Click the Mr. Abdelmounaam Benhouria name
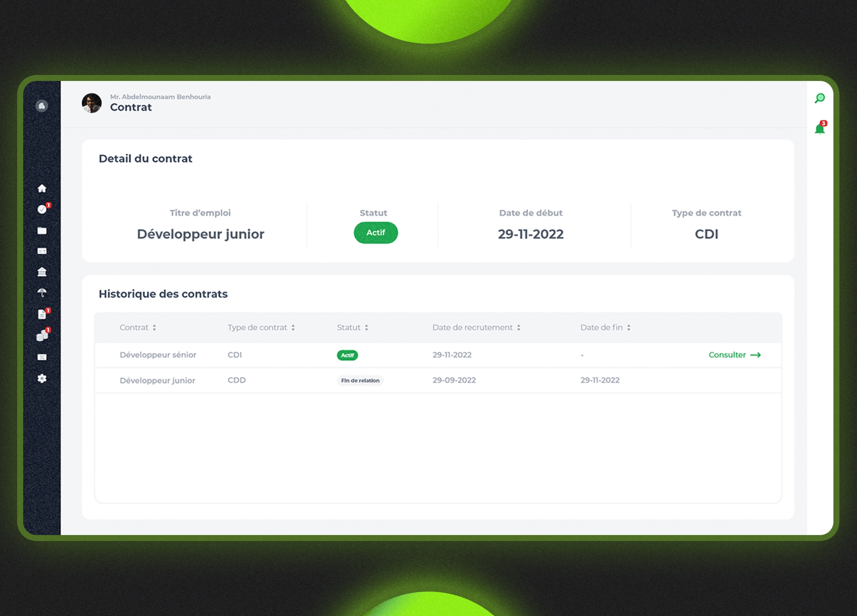Screen dimensions: 857x616 coord(160,97)
